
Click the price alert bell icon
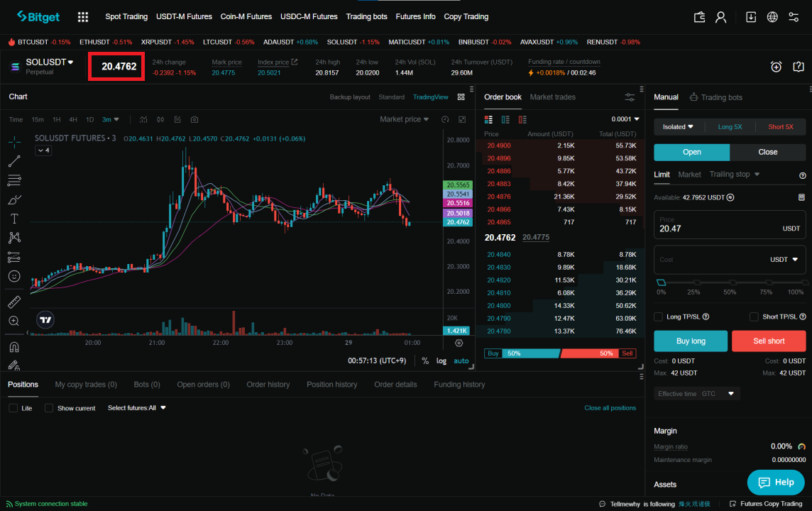coord(776,67)
